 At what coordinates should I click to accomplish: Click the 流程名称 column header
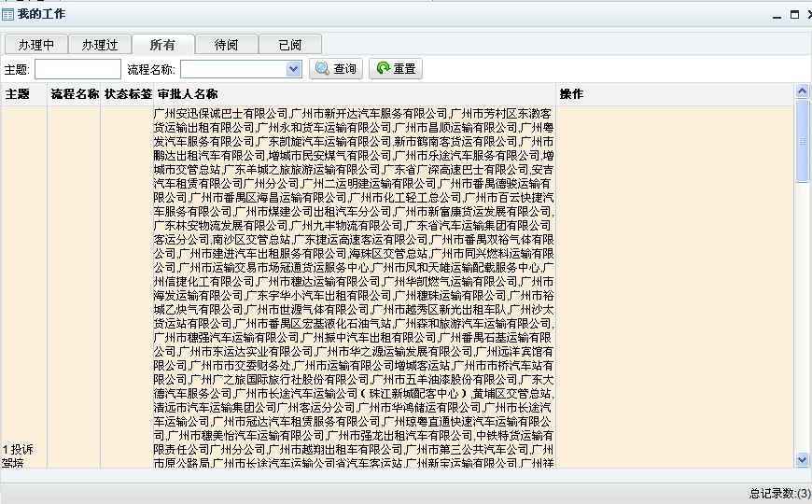click(x=74, y=93)
